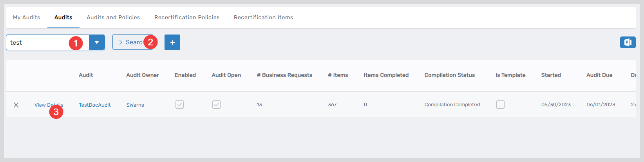
Task: Toggle the Audit Open checkbox
Action: click(x=216, y=105)
